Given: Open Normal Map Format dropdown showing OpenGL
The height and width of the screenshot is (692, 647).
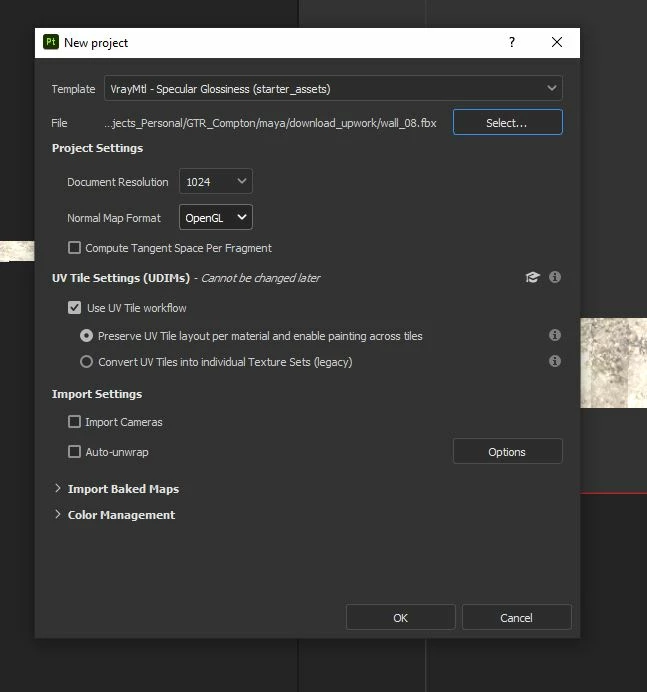Looking at the screenshot, I should 216,217.
